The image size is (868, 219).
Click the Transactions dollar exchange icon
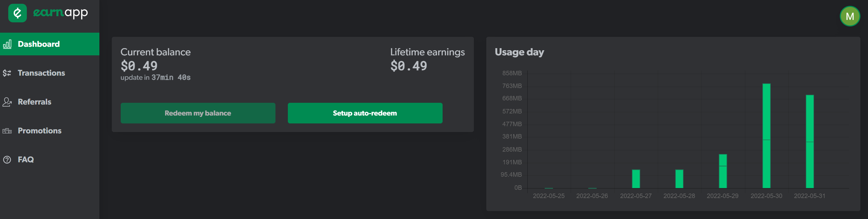[7, 73]
